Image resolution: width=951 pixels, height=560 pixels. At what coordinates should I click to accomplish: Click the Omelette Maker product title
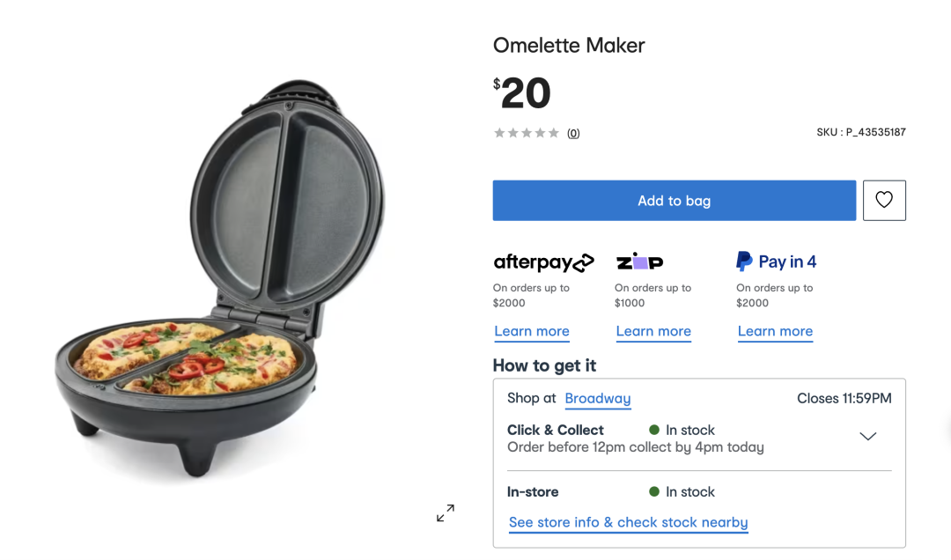pyautogui.click(x=569, y=46)
